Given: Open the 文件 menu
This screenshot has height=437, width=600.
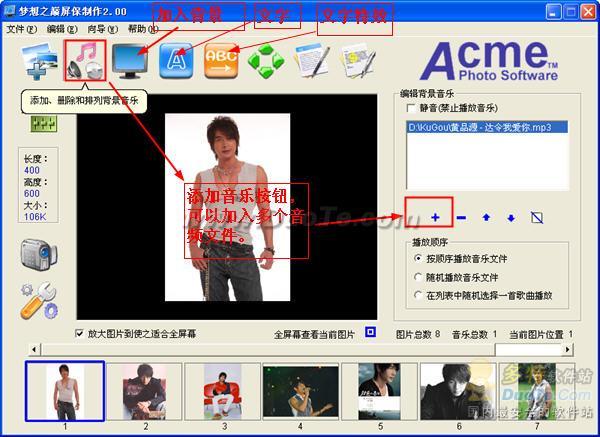Looking at the screenshot, I should pyautogui.click(x=21, y=29).
